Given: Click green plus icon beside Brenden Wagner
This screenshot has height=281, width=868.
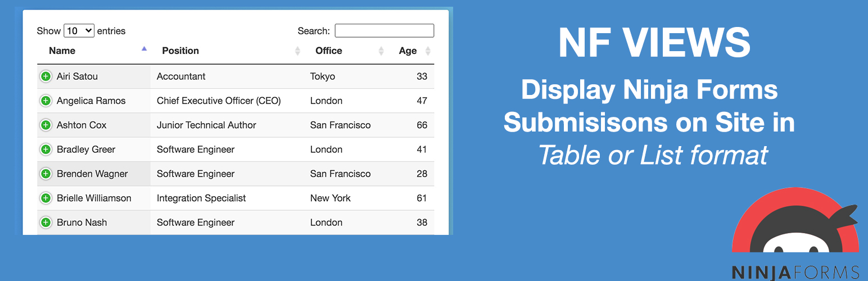Looking at the screenshot, I should click(46, 174).
